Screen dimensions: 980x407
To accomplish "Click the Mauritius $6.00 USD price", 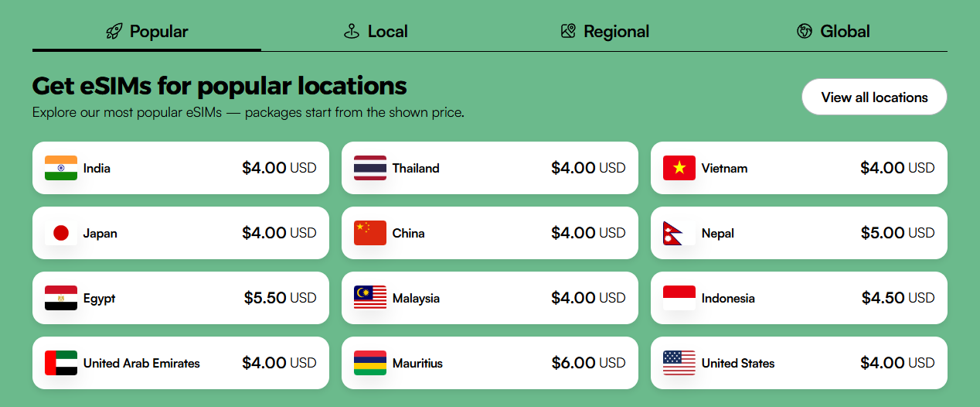I will coord(588,363).
